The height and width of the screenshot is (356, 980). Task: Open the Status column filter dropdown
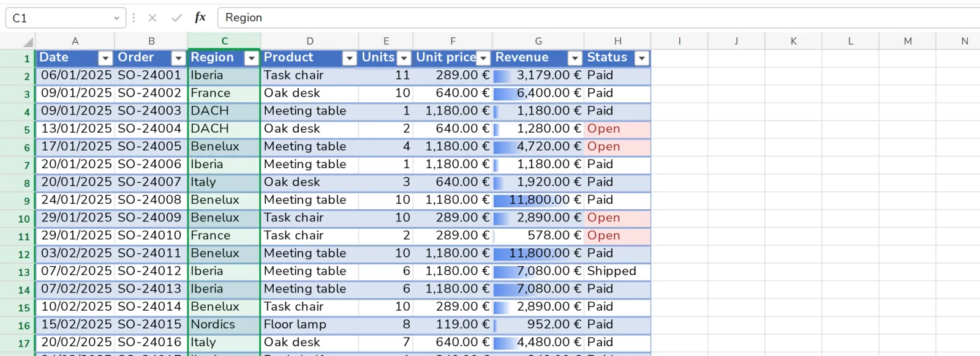[641, 58]
